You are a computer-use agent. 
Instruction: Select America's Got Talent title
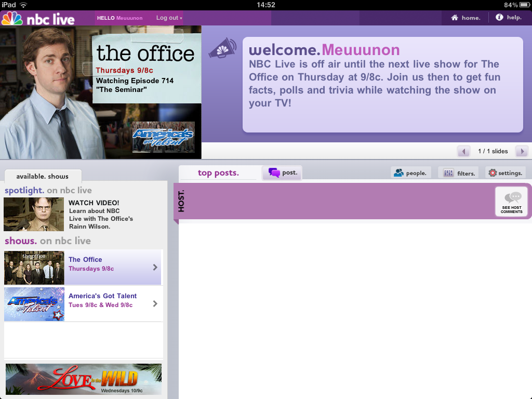(102, 296)
